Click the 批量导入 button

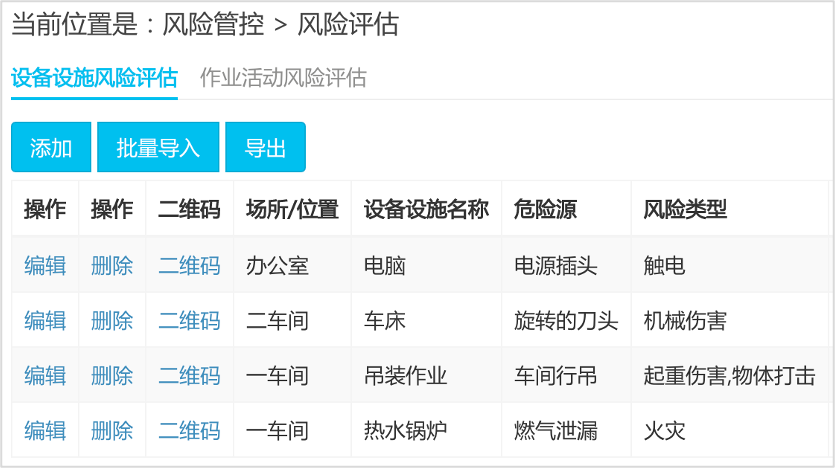point(158,147)
